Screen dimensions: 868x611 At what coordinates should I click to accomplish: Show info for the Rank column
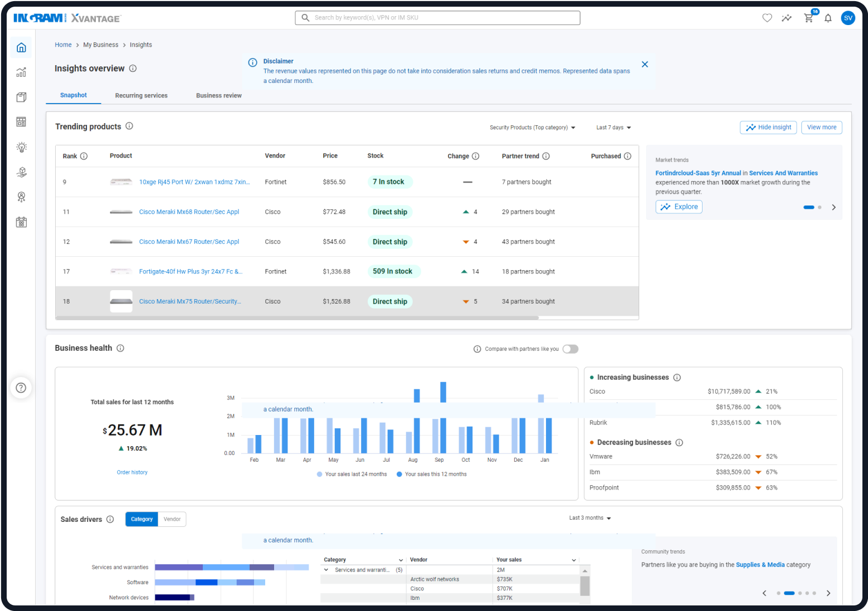pos(84,156)
